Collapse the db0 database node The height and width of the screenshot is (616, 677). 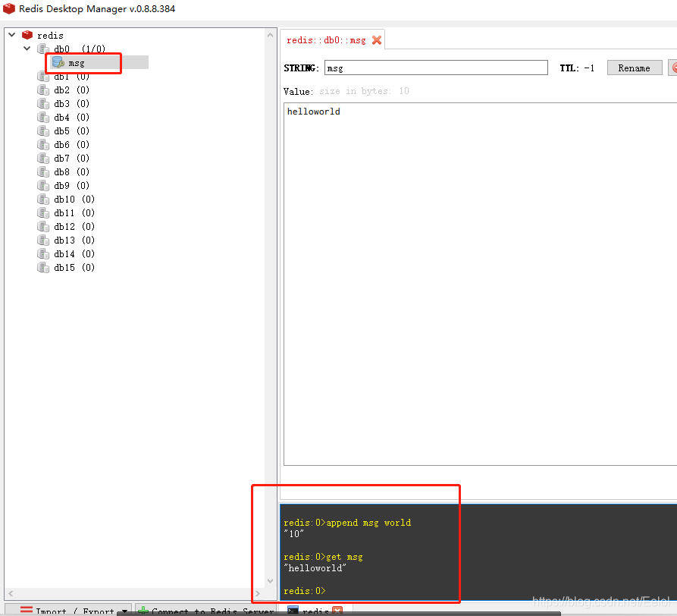tap(27, 49)
